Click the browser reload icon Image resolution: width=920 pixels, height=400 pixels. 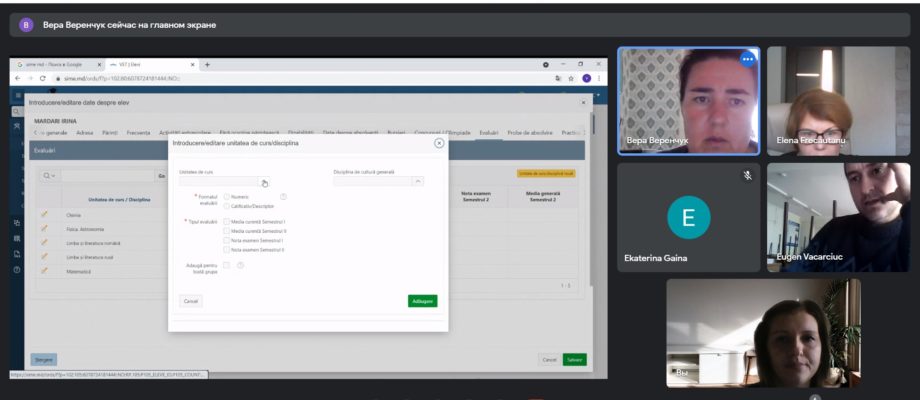pyautogui.click(x=42, y=78)
